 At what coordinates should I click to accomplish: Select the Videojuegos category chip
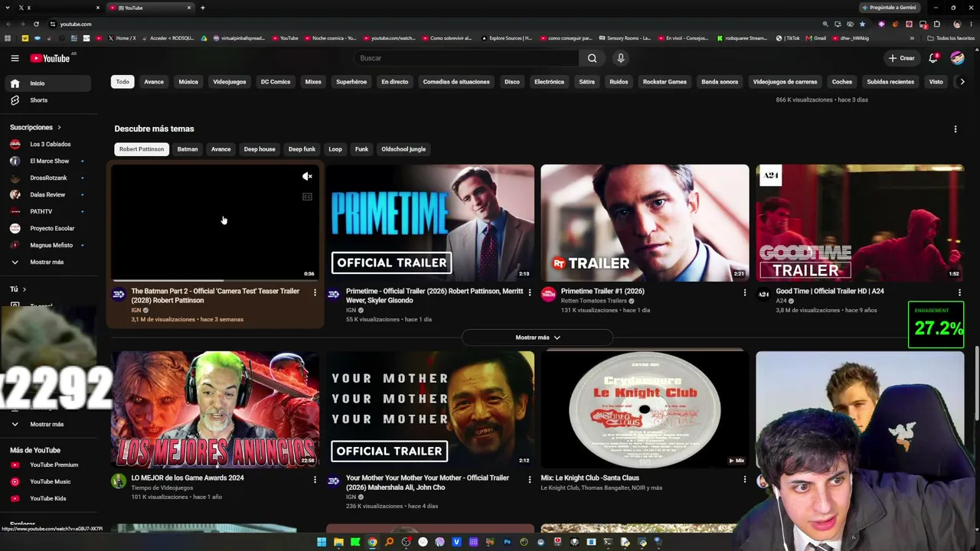click(x=230, y=82)
